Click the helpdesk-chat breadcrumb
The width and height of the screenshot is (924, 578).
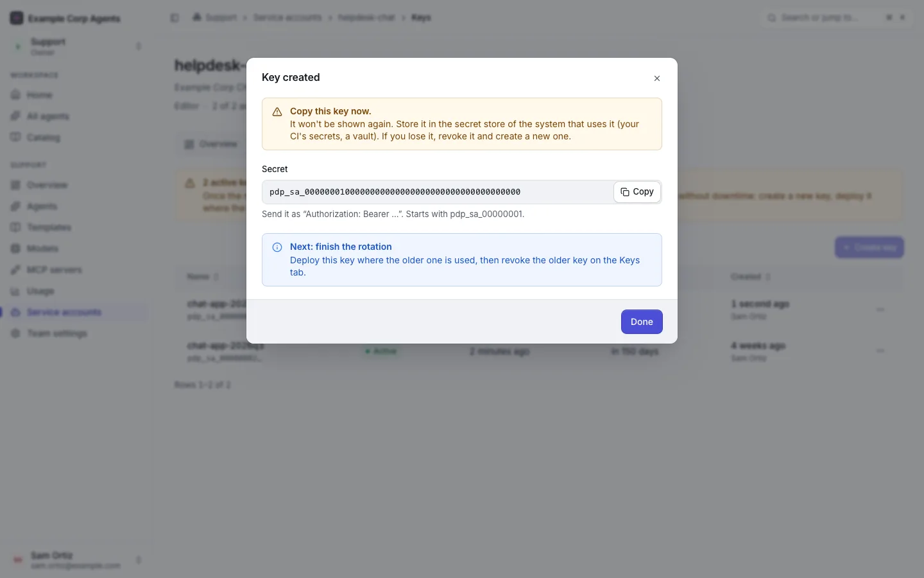click(x=366, y=17)
